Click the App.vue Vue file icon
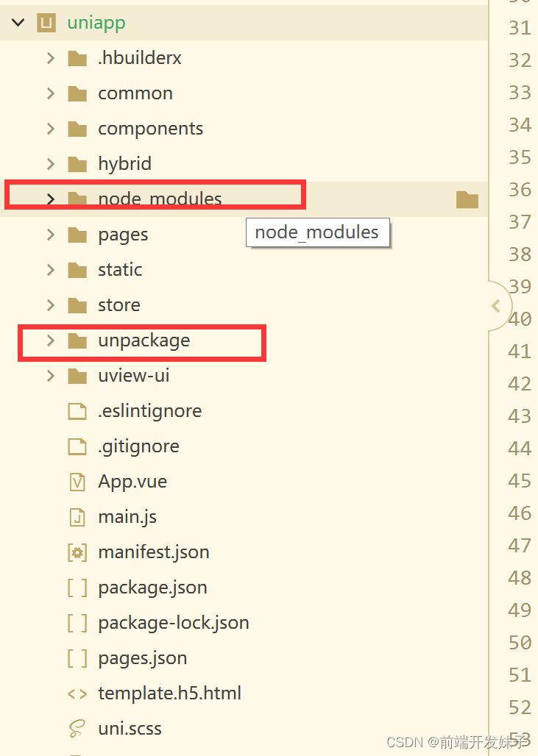The width and height of the screenshot is (538, 756). [78, 482]
